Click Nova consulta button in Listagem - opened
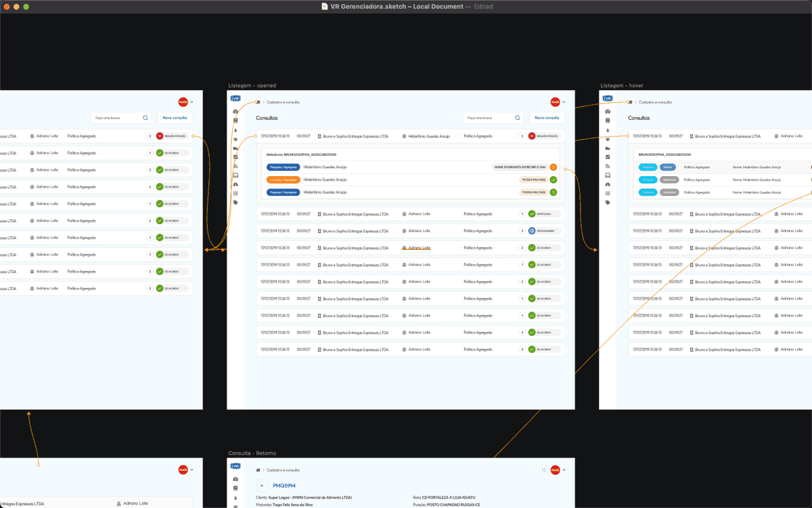Viewport: 812px width, 508px height. 546,118
